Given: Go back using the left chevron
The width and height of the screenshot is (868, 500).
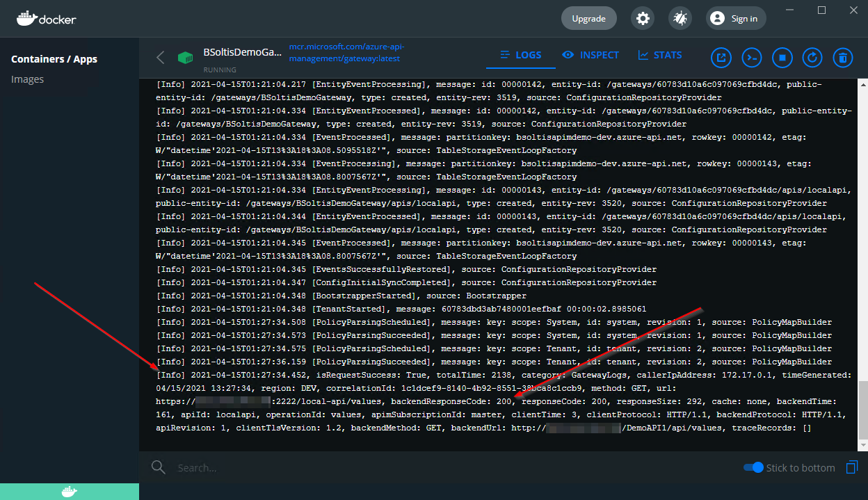Looking at the screenshot, I should 161,58.
